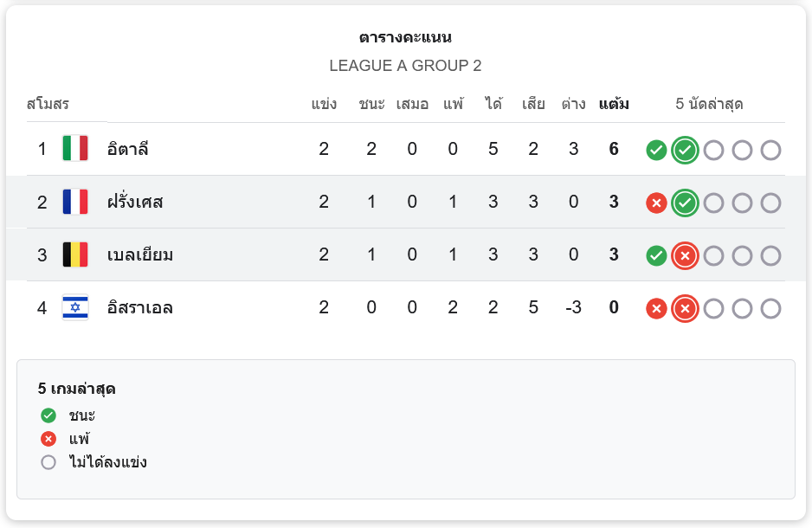Click the grey not-played circle in legend

pos(48,462)
